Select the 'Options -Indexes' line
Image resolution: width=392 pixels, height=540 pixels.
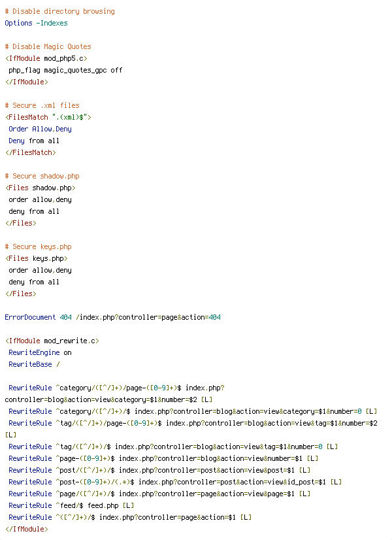tap(36, 23)
